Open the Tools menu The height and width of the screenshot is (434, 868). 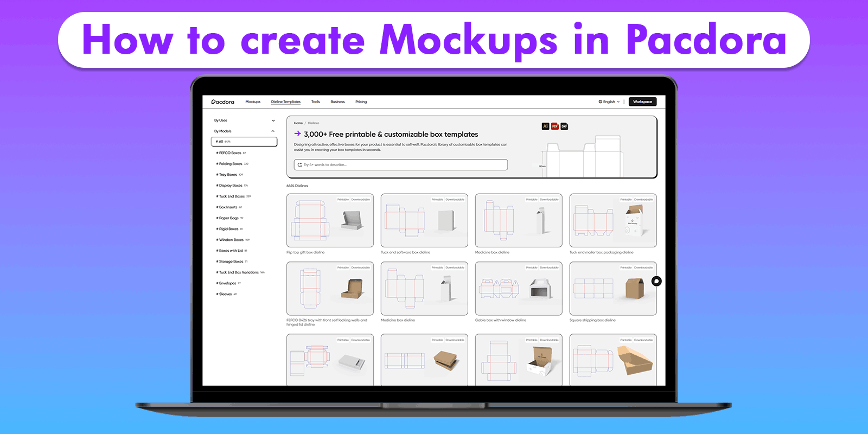pos(316,102)
